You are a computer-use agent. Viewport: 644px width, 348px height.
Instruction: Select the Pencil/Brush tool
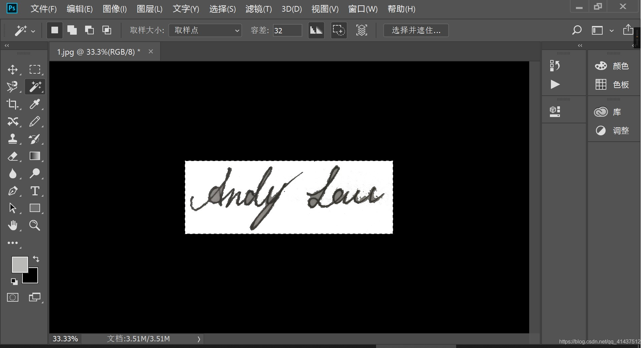point(35,122)
